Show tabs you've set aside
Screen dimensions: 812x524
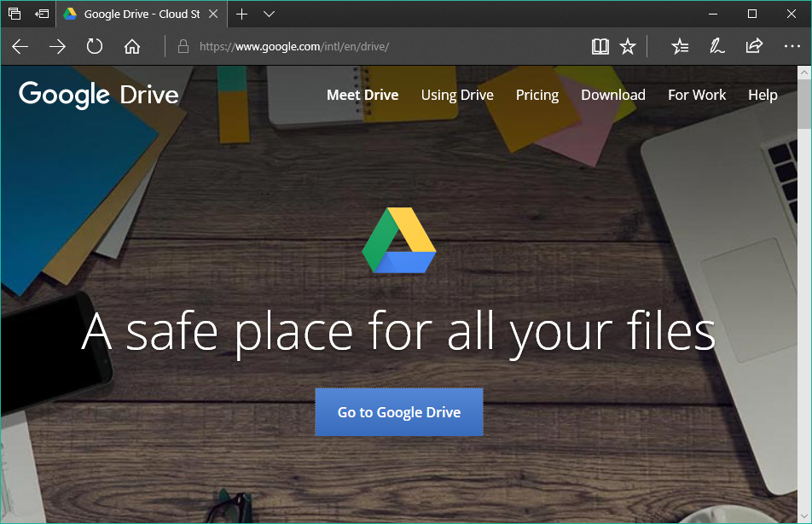pyautogui.click(x=14, y=14)
